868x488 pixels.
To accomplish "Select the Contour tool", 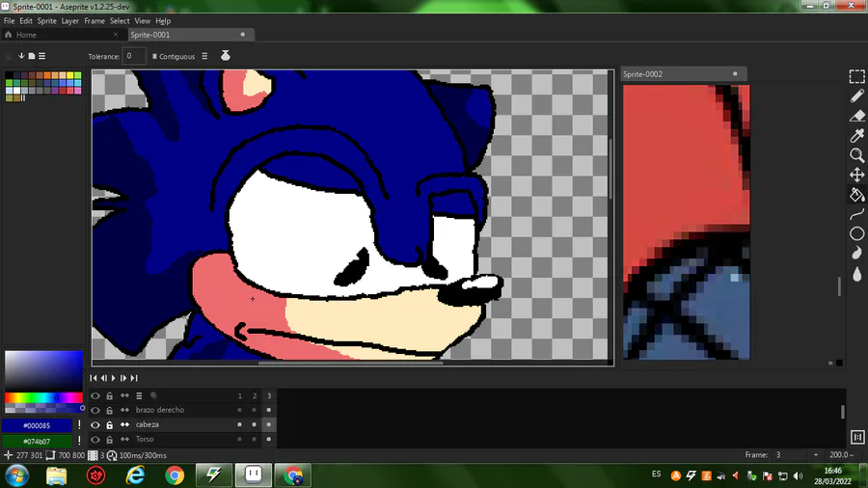I will 857,254.
